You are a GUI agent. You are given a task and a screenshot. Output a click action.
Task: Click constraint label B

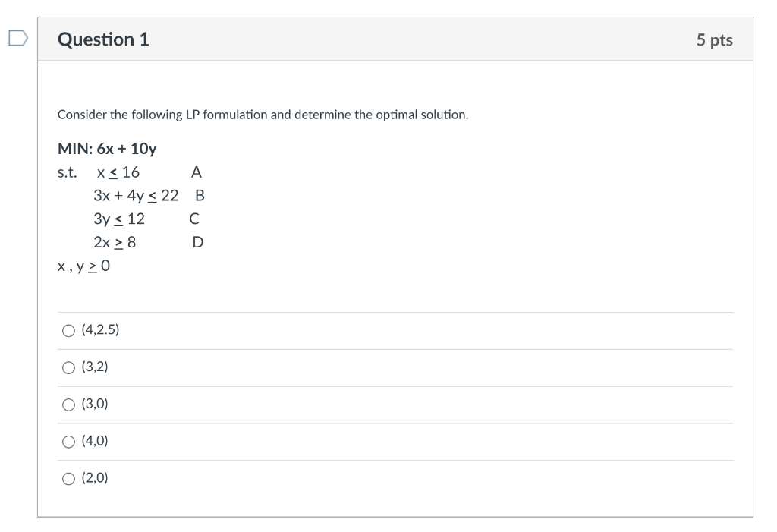(x=199, y=195)
